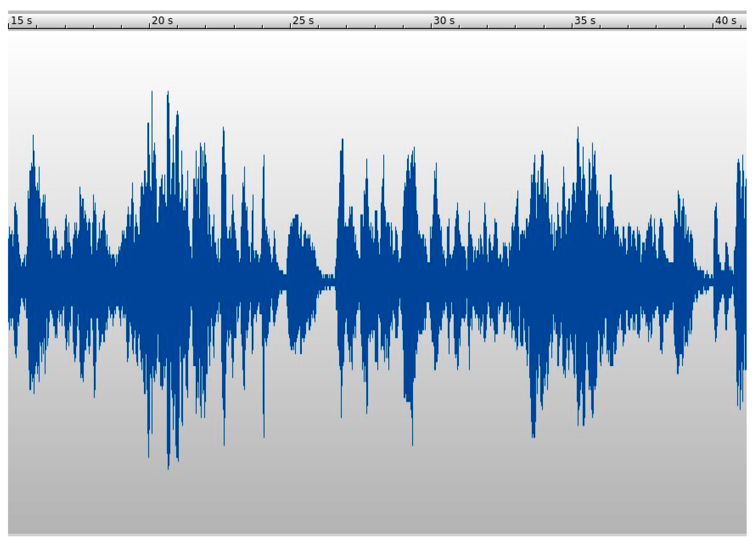Click the 15 s timeline ruler label

[x=21, y=21]
